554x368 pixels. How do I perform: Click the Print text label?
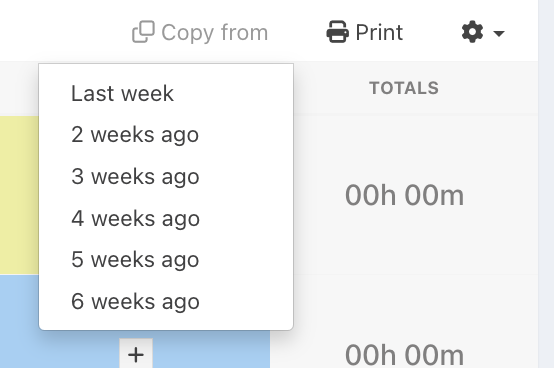pos(379,33)
